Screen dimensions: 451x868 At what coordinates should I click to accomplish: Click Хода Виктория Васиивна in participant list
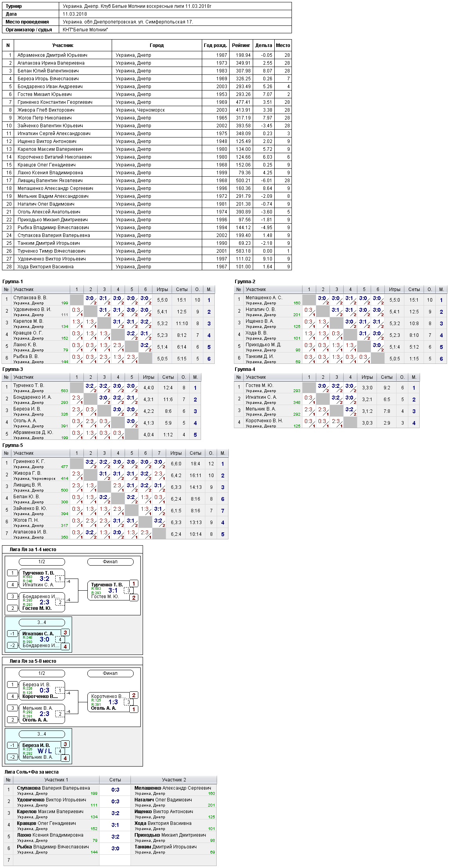(45, 267)
